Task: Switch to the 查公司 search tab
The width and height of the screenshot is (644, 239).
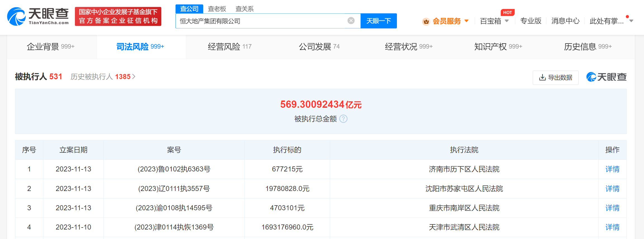Action: point(189,9)
